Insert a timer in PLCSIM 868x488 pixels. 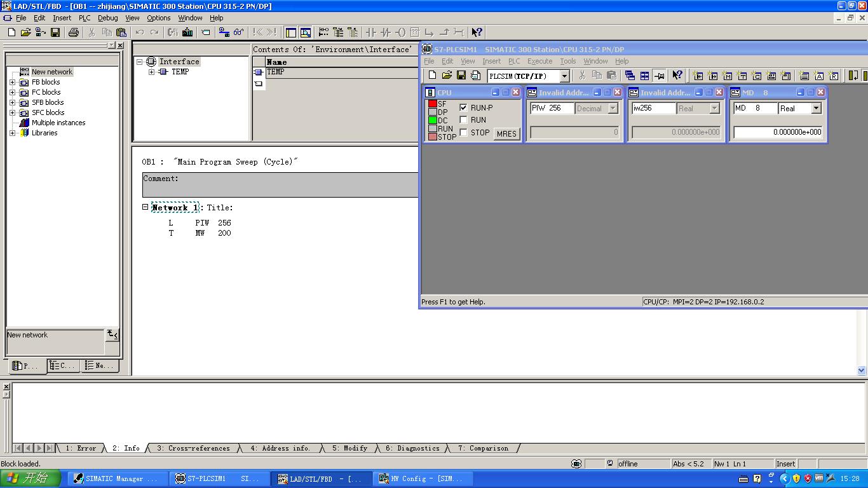tap(742, 76)
